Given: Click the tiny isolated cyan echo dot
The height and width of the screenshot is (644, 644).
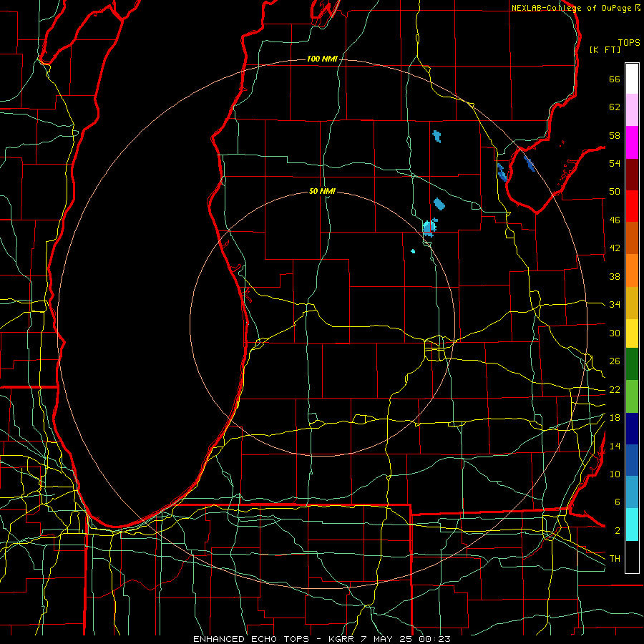Looking at the screenshot, I should [x=413, y=251].
